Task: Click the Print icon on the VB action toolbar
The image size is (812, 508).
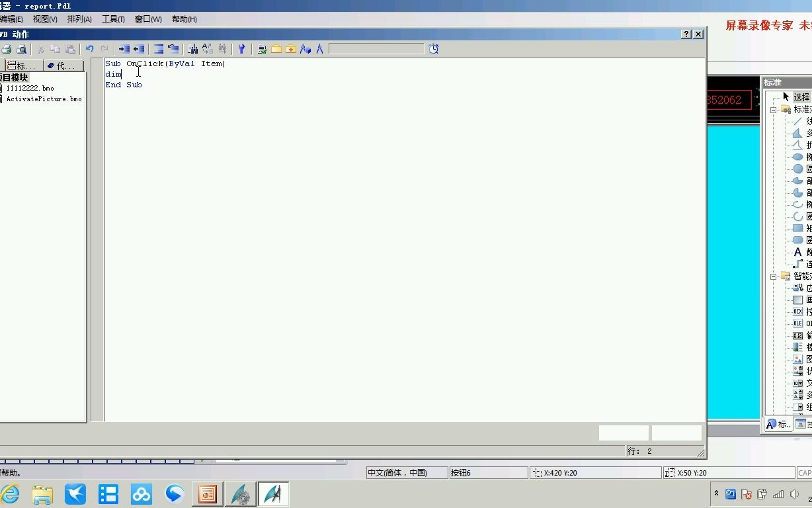Action: [8, 49]
